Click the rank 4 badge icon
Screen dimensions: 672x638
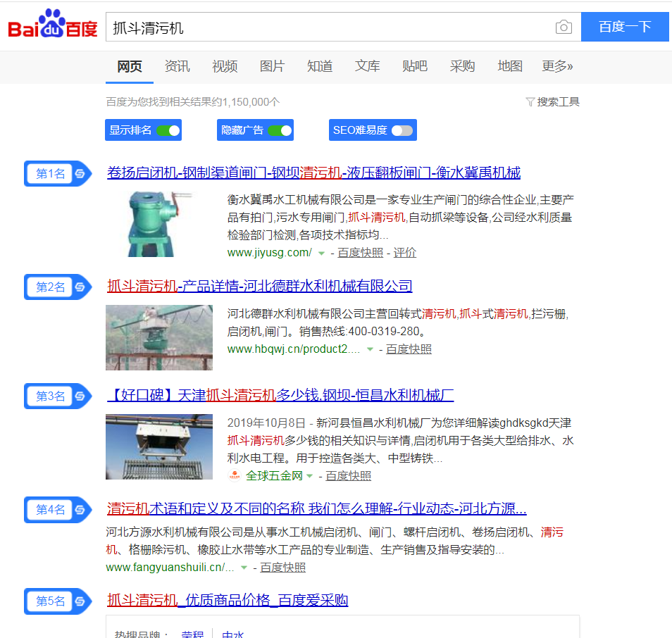pos(80,510)
